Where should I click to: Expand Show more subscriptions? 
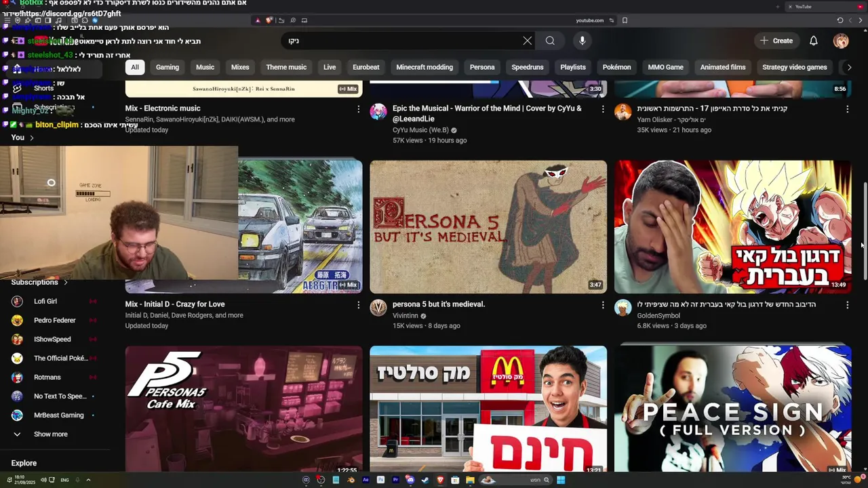[x=51, y=434]
